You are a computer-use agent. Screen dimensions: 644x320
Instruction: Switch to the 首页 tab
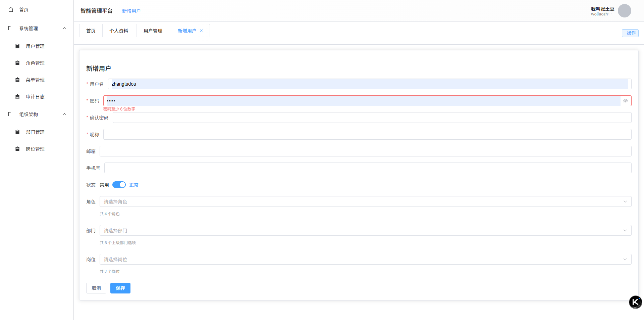pyautogui.click(x=91, y=31)
